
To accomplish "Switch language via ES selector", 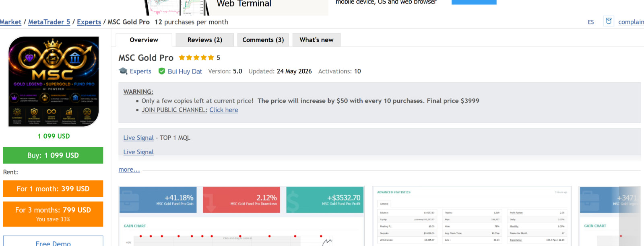I will tap(590, 22).
